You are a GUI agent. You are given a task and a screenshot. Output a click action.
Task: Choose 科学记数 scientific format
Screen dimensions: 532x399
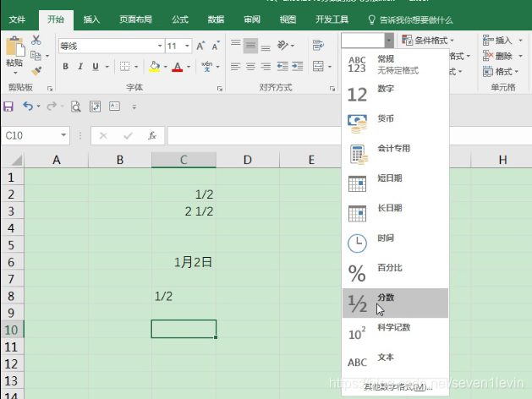pos(395,333)
